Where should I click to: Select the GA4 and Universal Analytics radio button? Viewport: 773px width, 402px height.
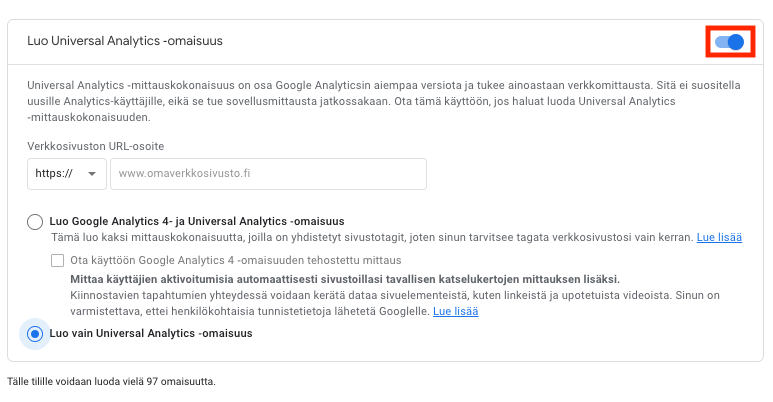point(36,221)
